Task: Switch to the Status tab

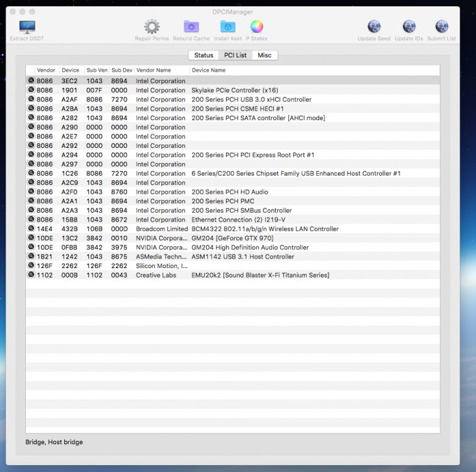Action: [204, 55]
